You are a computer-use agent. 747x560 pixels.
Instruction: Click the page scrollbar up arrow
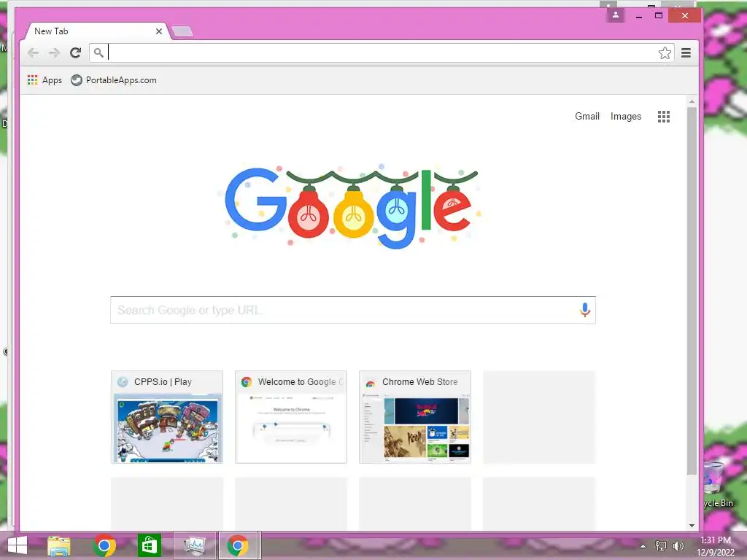(692, 101)
